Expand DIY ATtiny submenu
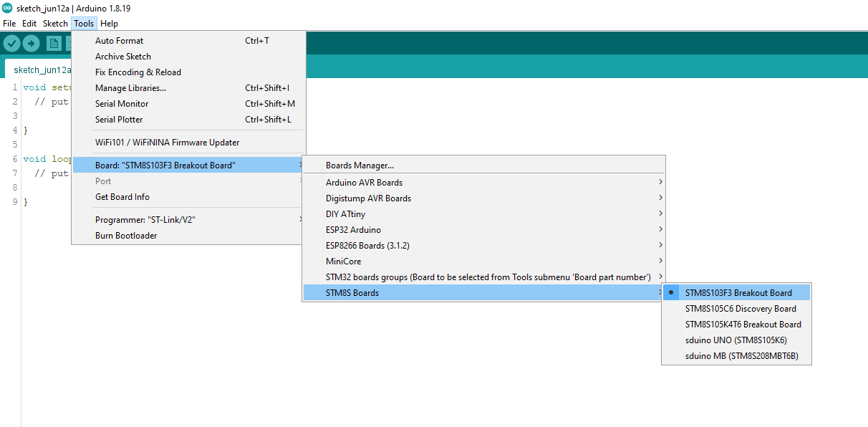 [484, 214]
